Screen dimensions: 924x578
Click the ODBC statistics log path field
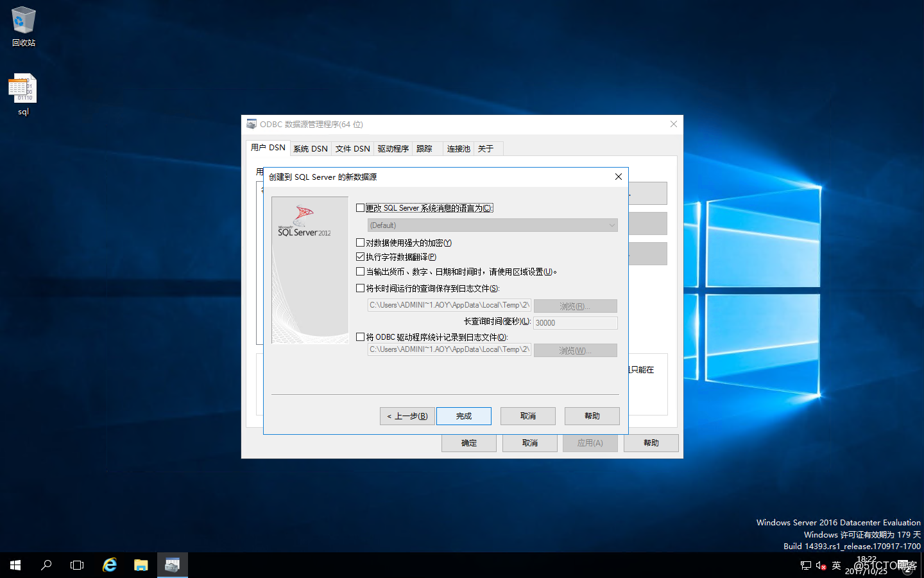449,349
